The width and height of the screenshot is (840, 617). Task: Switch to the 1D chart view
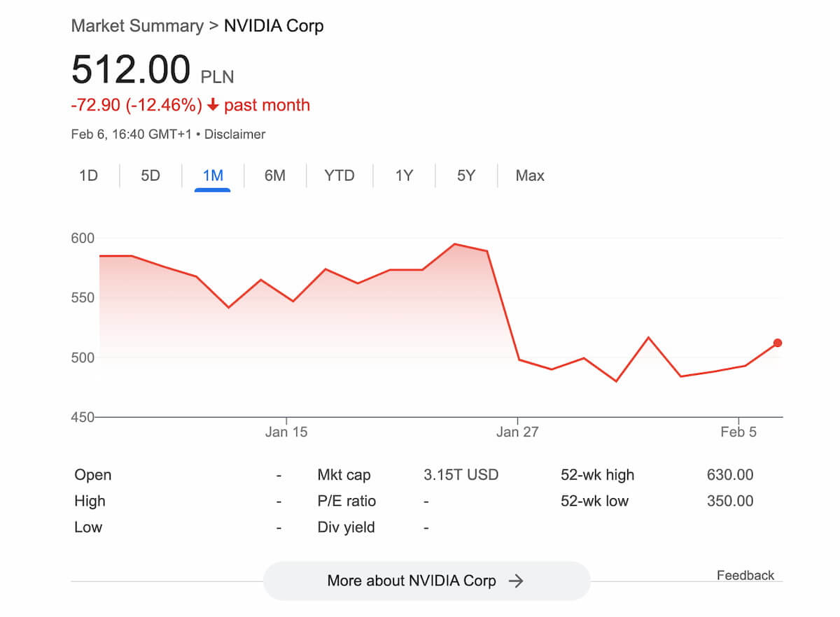(89, 176)
